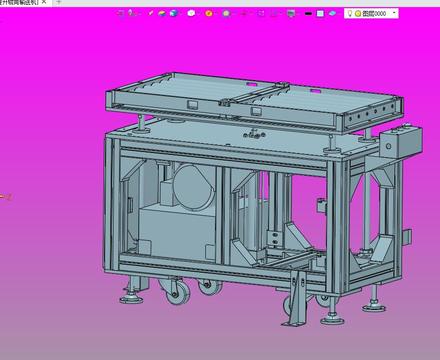The width and height of the screenshot is (440, 360).
Task: Click the pencil sketch tool icon
Action: [x=151, y=13]
